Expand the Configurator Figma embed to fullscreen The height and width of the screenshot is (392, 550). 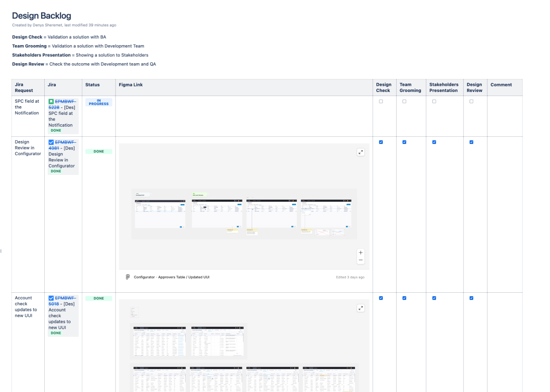coord(361,152)
